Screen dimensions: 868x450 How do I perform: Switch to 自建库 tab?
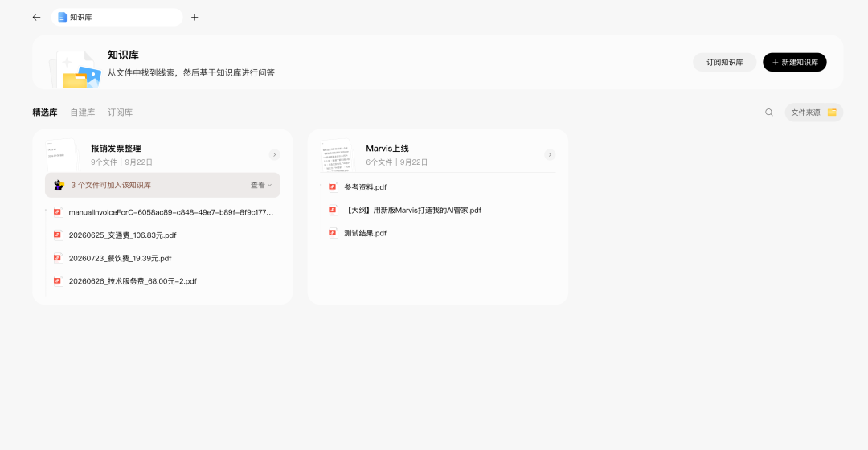(x=83, y=112)
